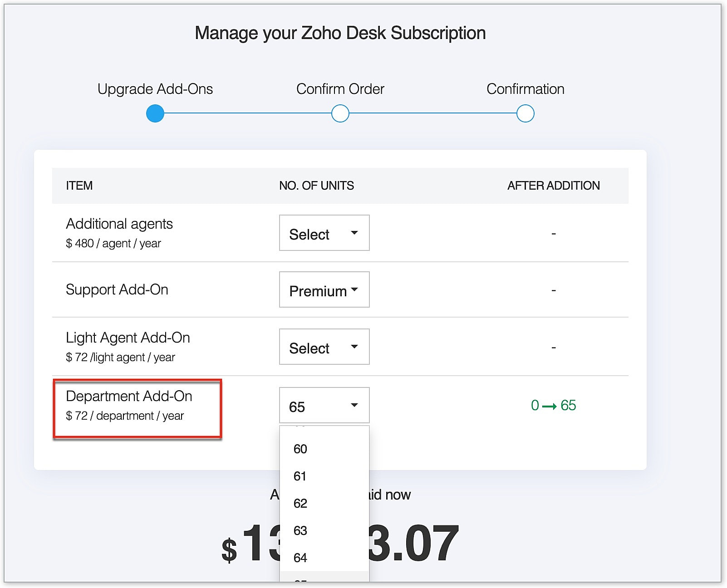Click the Manage your Zoho Desk Subscription heading
727x588 pixels.
pos(340,33)
